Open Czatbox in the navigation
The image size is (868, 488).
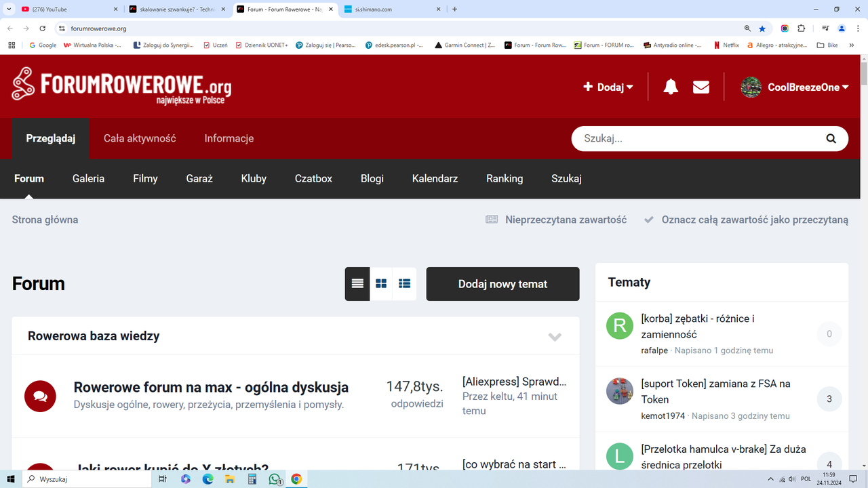(313, 178)
